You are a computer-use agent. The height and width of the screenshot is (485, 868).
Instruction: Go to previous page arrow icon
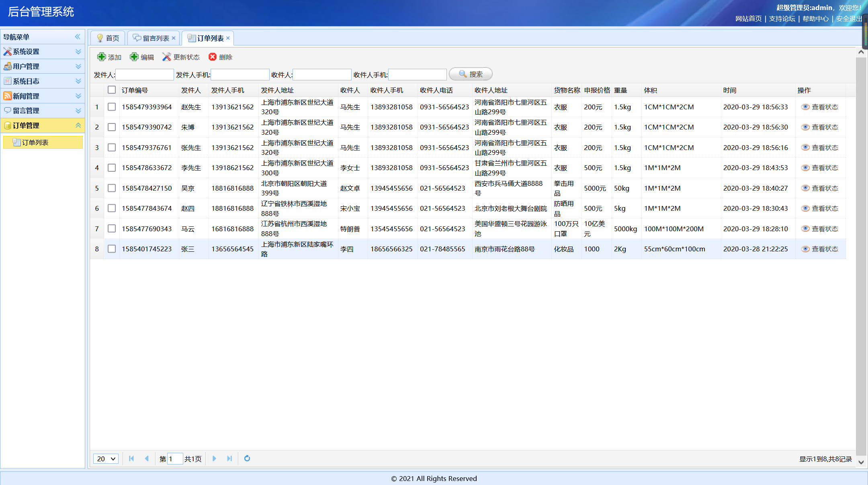(x=147, y=458)
